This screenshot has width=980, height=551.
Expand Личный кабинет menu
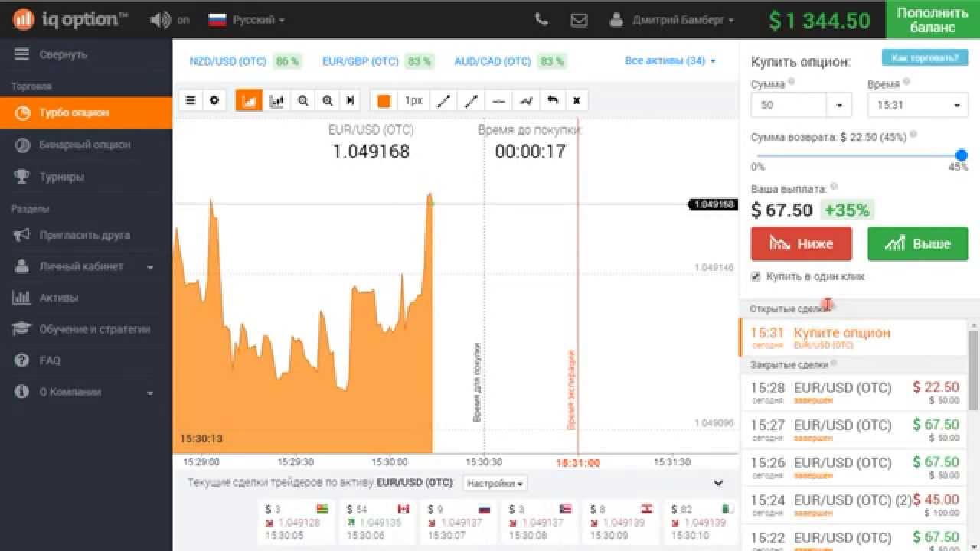tap(86, 266)
